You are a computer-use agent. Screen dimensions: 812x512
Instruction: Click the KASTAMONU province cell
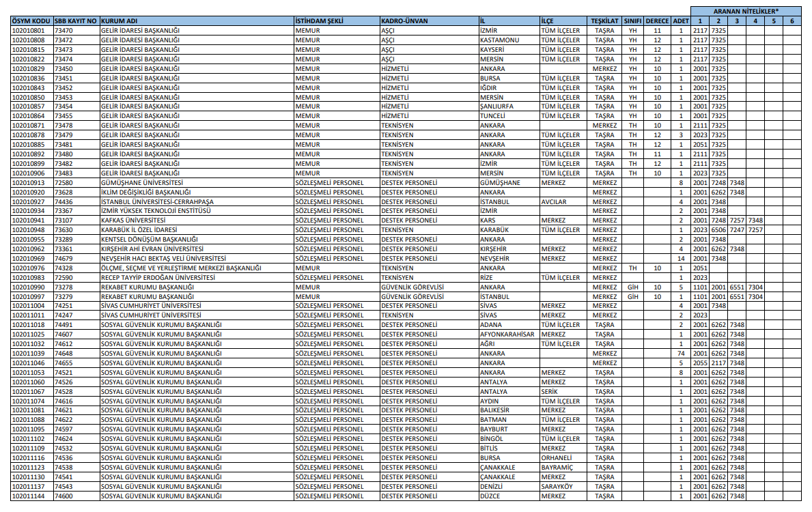tap(499, 40)
